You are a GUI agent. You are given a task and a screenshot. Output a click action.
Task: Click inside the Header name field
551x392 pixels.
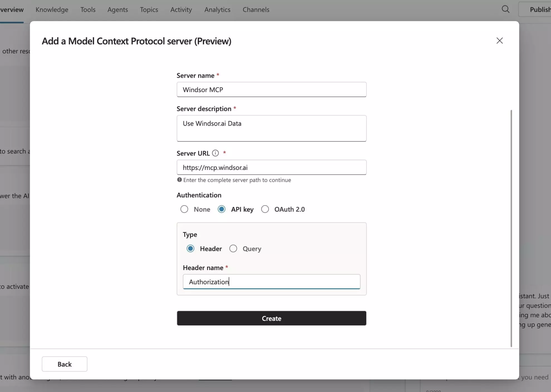[271, 282]
